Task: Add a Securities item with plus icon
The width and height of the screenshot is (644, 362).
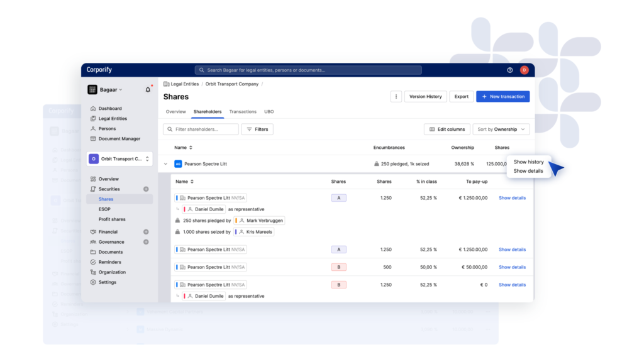Action: pyautogui.click(x=146, y=189)
